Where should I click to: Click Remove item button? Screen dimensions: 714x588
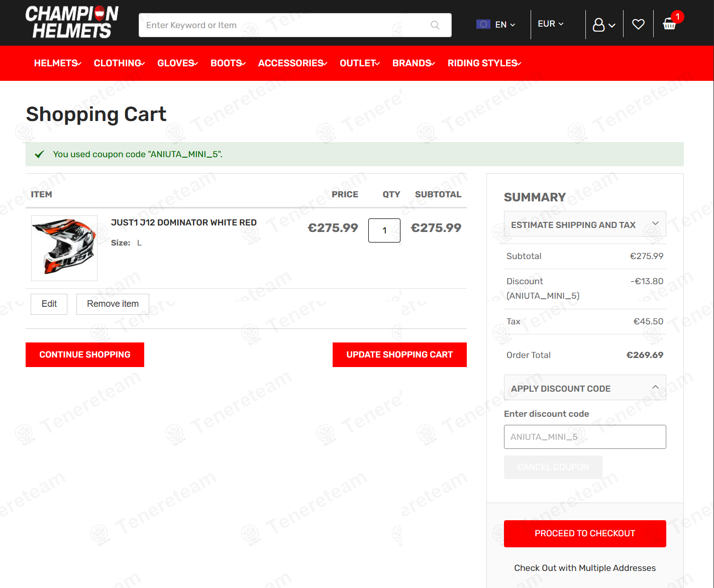(x=113, y=304)
